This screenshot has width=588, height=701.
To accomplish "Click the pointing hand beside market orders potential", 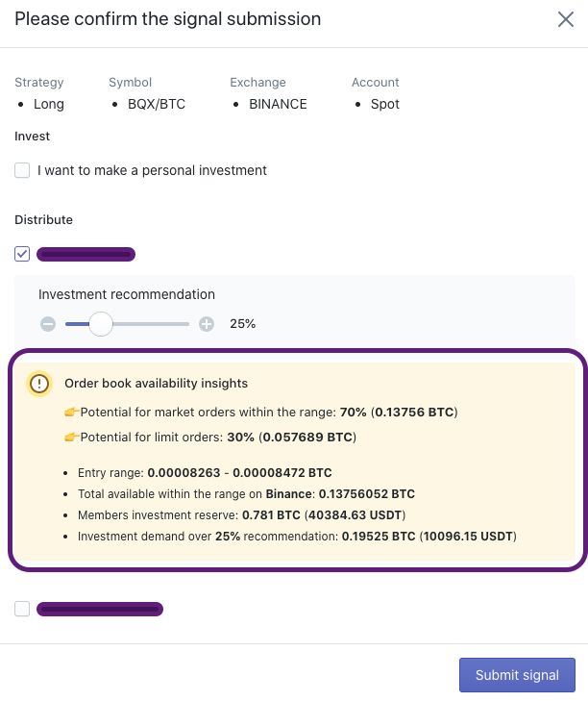I will (x=71, y=413).
